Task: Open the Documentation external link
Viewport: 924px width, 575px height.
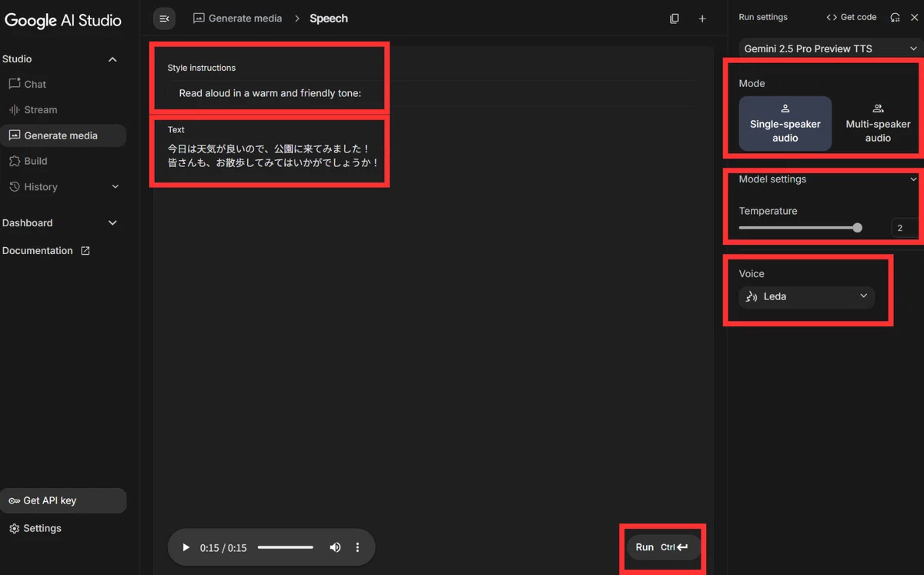Action: (x=46, y=251)
